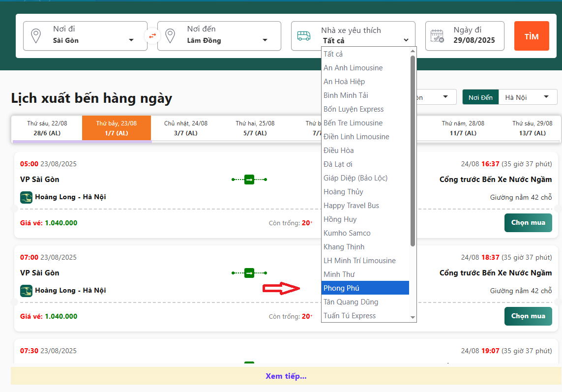Switch to Thứ bảy, 23/08 date tab
Screen dimensions: 562x392
[117, 128]
